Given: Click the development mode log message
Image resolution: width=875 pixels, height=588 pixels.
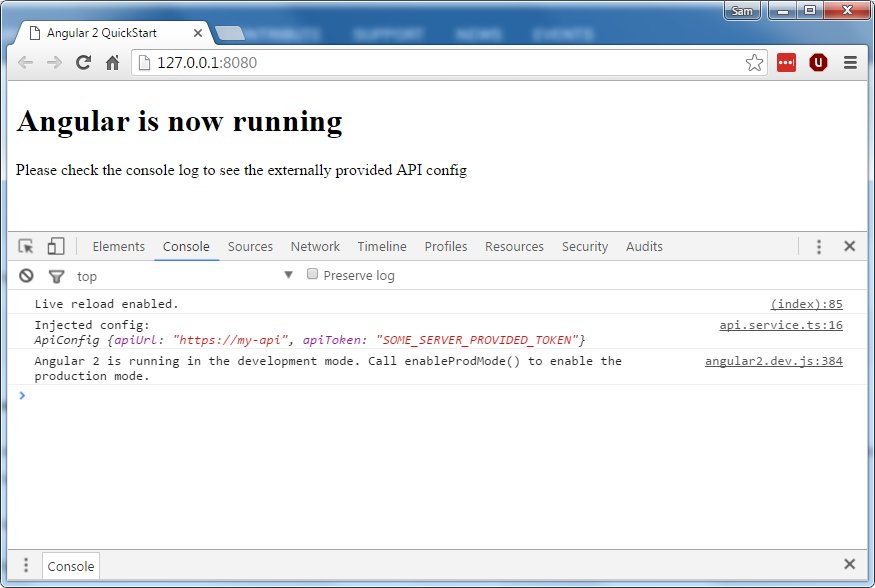Looking at the screenshot, I should click(328, 368).
